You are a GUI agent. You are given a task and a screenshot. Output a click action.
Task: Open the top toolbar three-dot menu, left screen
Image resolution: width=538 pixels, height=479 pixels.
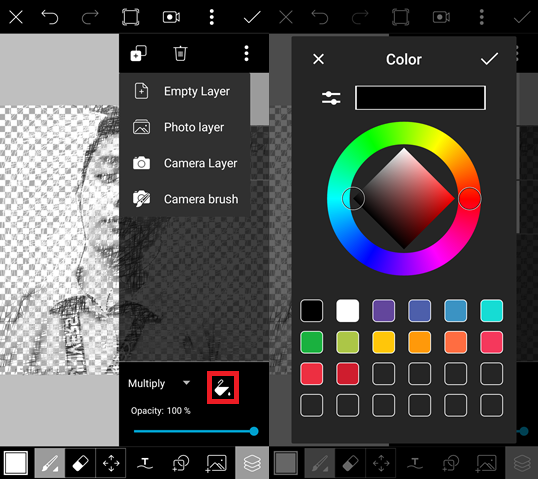(x=212, y=17)
